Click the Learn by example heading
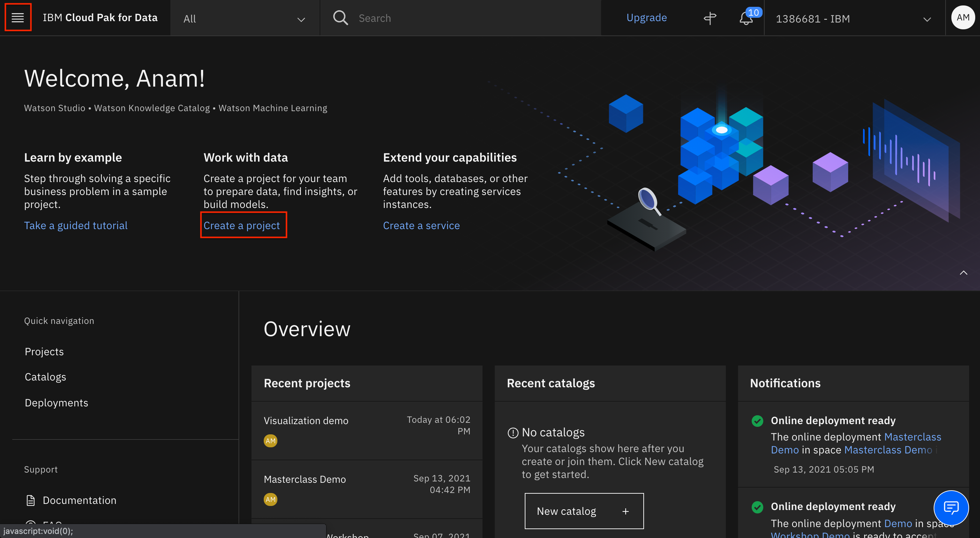The height and width of the screenshot is (538, 980). (x=73, y=157)
